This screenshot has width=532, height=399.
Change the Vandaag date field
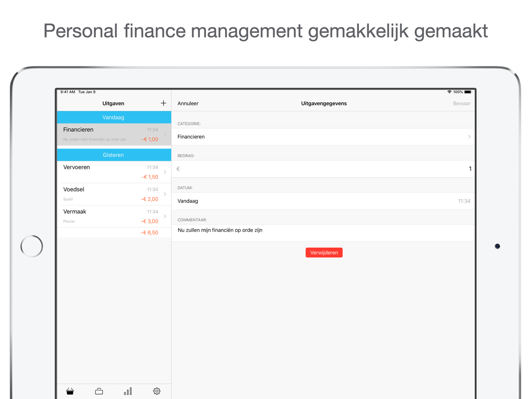click(323, 201)
